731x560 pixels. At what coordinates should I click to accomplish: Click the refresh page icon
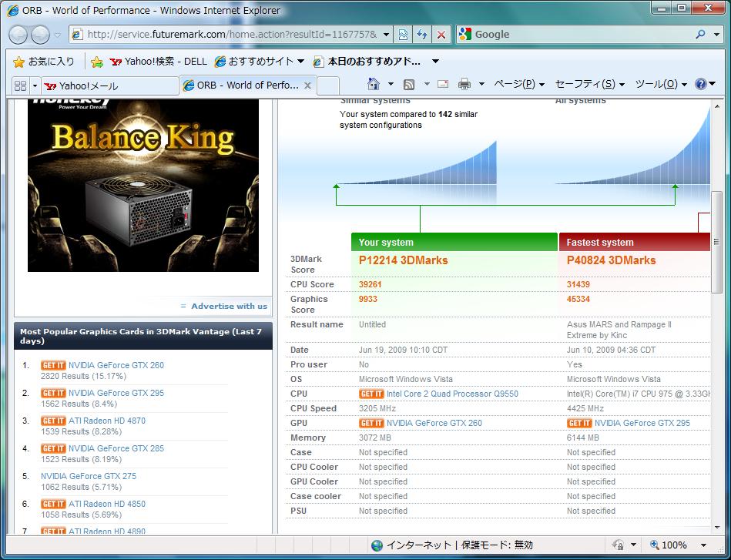tap(422, 34)
